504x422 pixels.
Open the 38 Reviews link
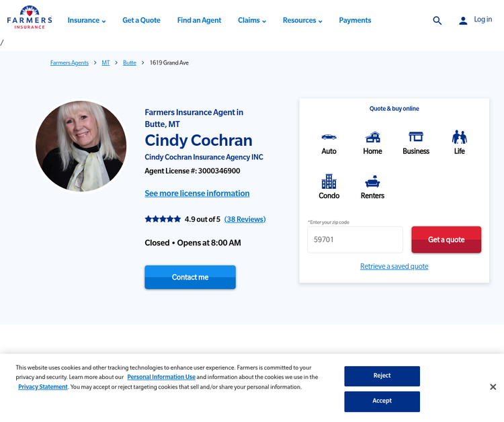[x=245, y=219]
